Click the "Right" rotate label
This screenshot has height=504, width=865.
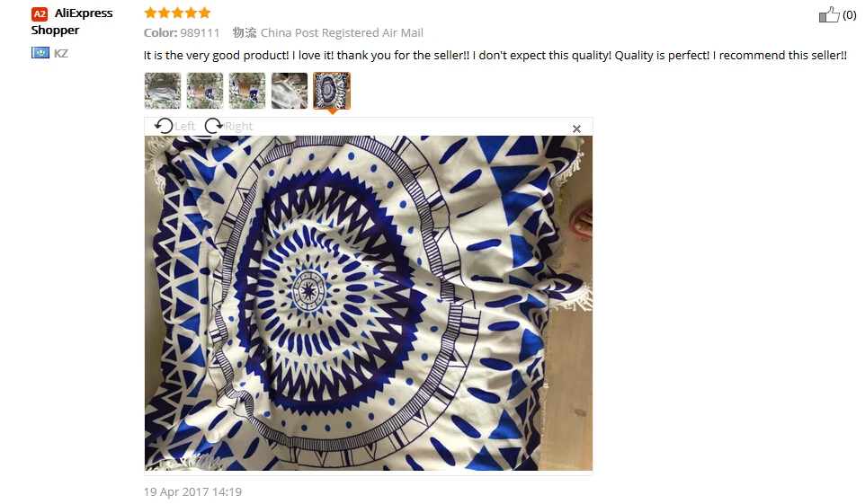[x=238, y=127]
